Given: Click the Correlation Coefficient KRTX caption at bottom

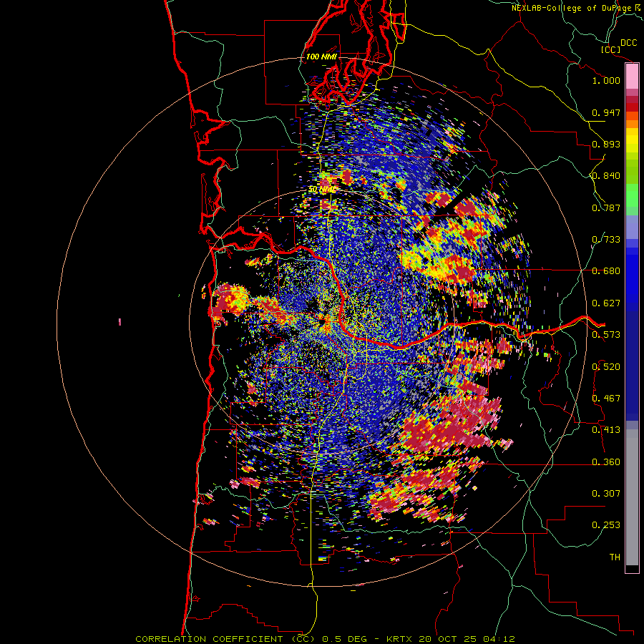Looking at the screenshot, I should 326,639.
